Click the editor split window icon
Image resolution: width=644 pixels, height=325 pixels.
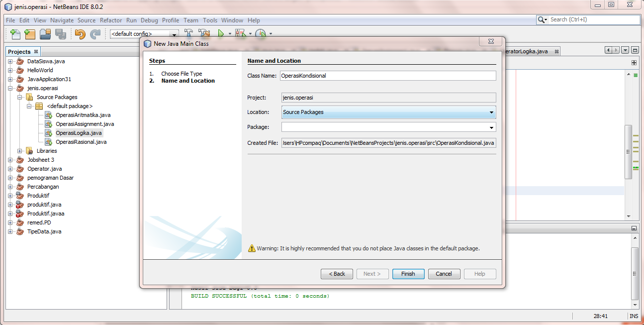(x=634, y=63)
